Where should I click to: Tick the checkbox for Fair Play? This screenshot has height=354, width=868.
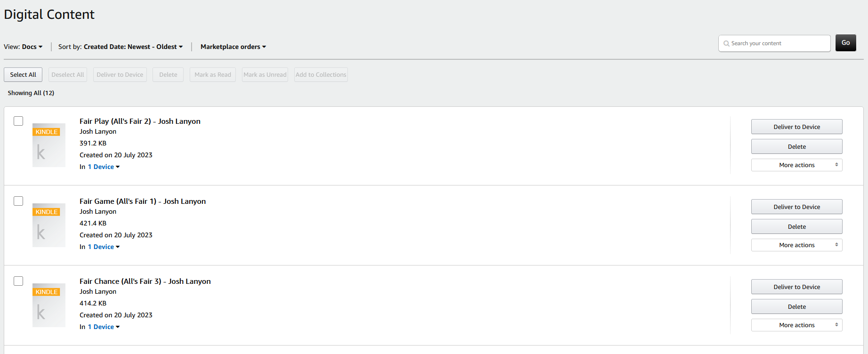pos(18,121)
